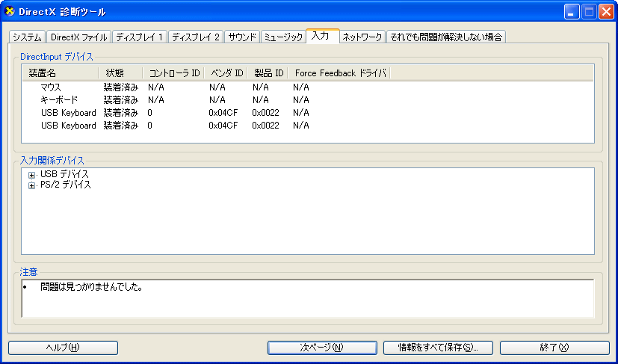Click the ヘルプ(H) button
The width and height of the screenshot is (618, 364).
coord(63,348)
